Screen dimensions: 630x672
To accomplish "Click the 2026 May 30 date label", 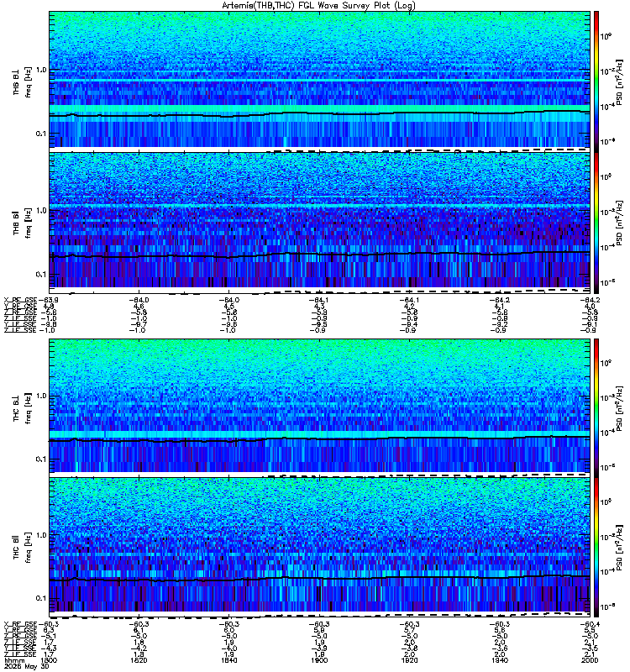I will (26, 666).
